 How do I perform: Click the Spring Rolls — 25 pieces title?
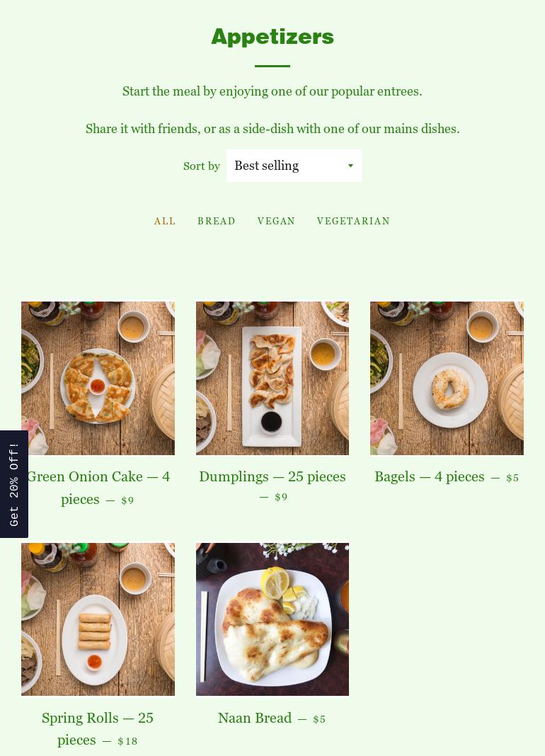98,728
